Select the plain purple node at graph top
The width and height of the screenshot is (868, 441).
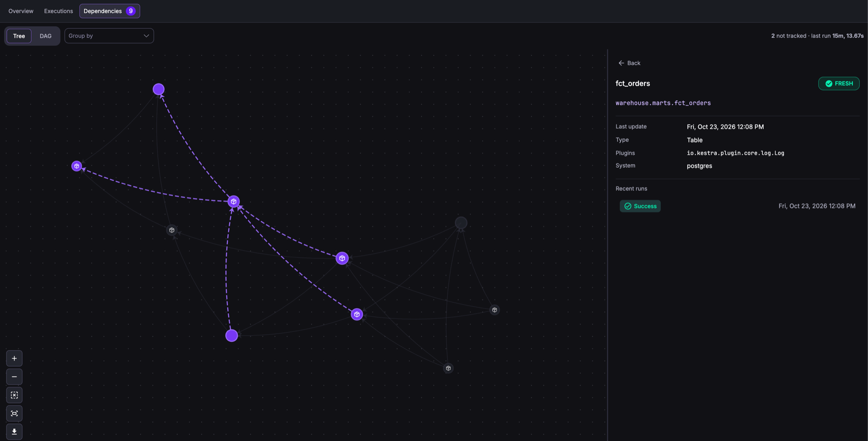coord(158,89)
